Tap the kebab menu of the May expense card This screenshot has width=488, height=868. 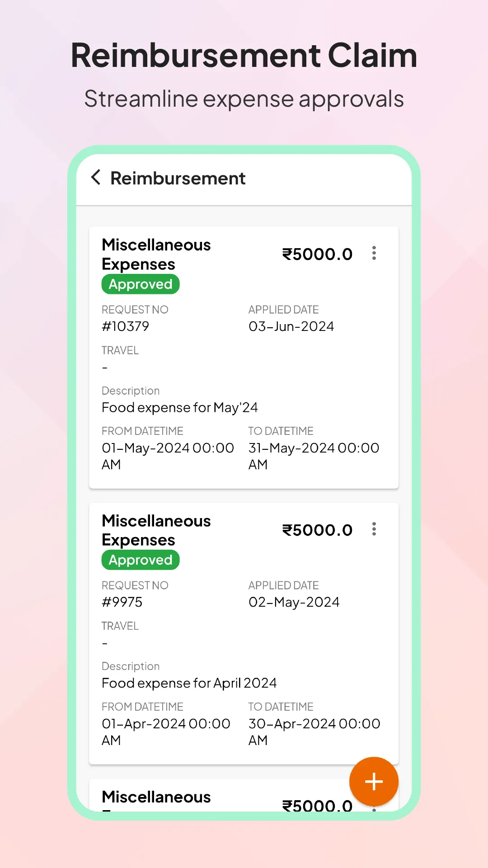coord(374,254)
